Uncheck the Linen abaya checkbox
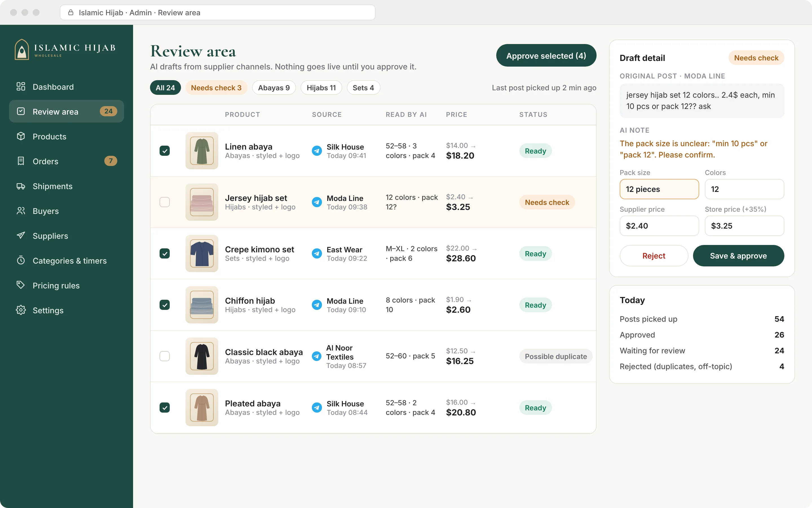This screenshot has height=508, width=812. [x=164, y=151]
